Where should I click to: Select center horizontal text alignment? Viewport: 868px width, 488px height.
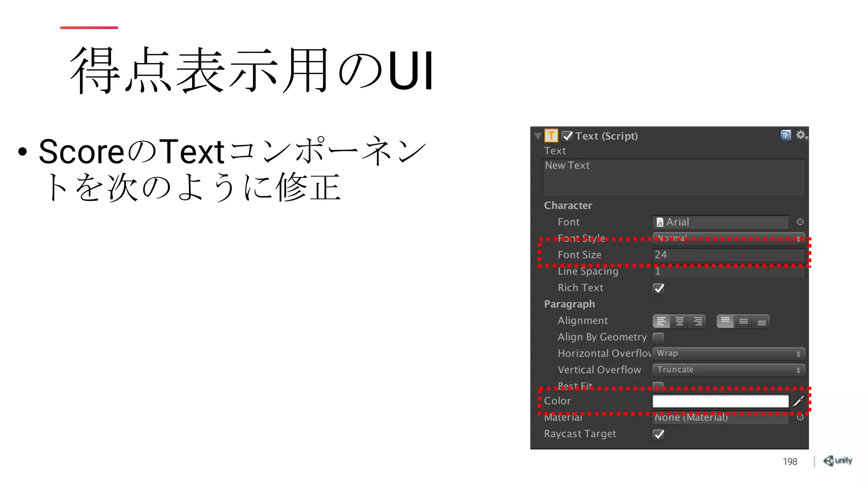679,322
